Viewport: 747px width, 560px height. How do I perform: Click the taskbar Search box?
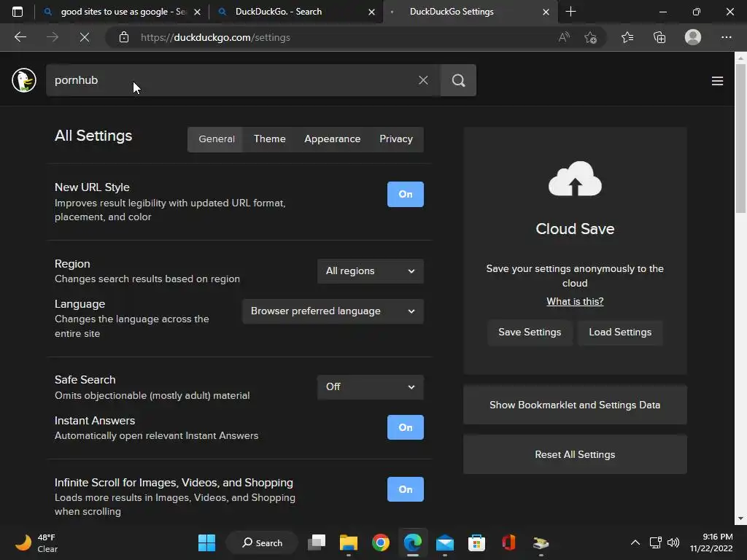pyautogui.click(x=262, y=542)
